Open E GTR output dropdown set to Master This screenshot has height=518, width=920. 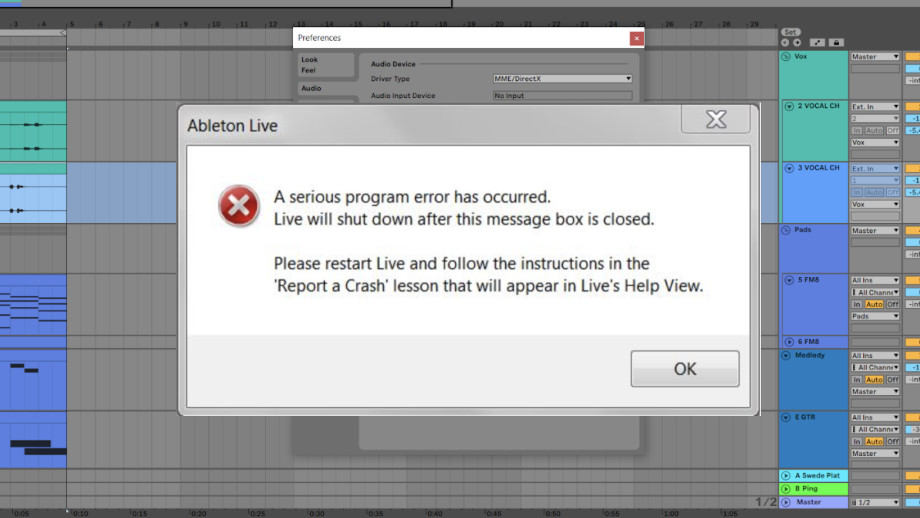coord(875,453)
